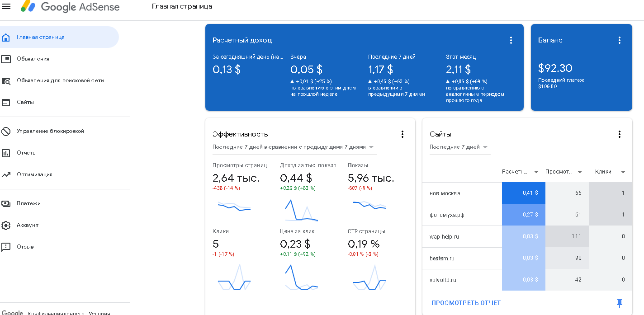This screenshot has width=644, height=315.
Task: Open Главная страница in sidebar
Action: [x=59, y=37]
